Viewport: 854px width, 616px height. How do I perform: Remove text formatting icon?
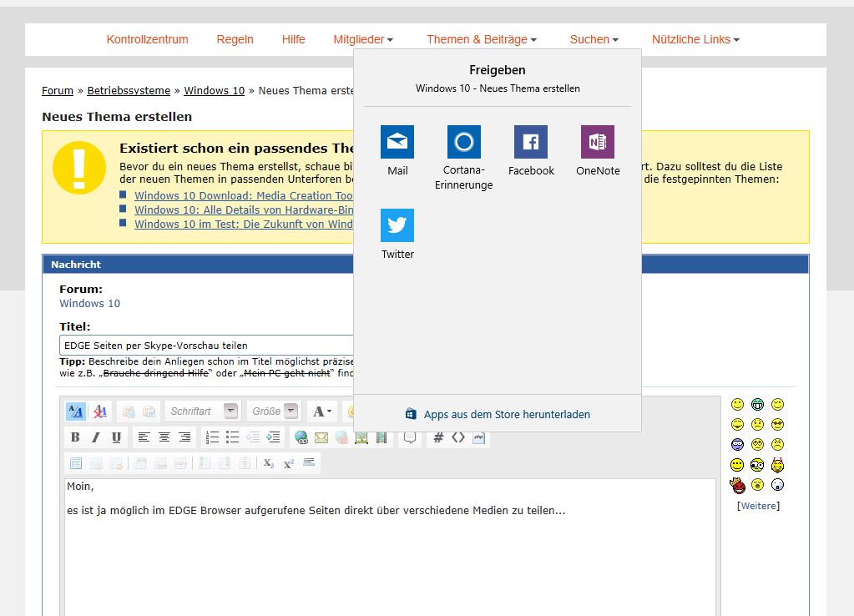tap(99, 412)
